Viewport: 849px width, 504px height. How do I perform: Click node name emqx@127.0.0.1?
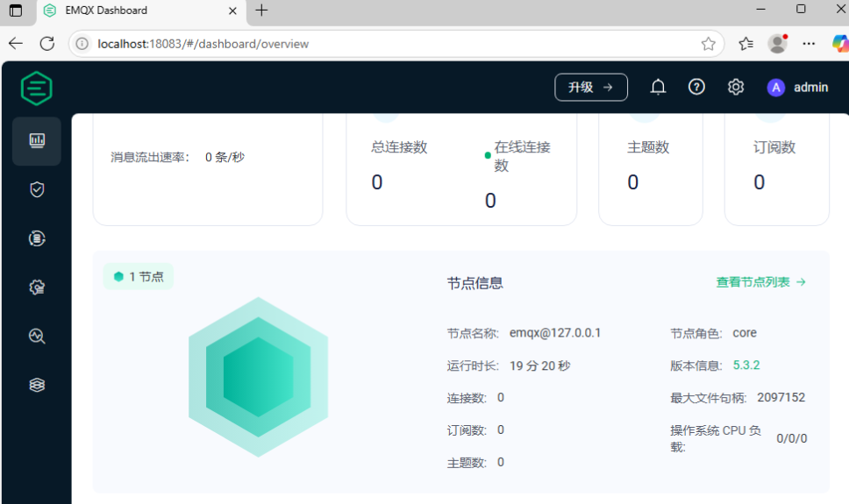[555, 333]
